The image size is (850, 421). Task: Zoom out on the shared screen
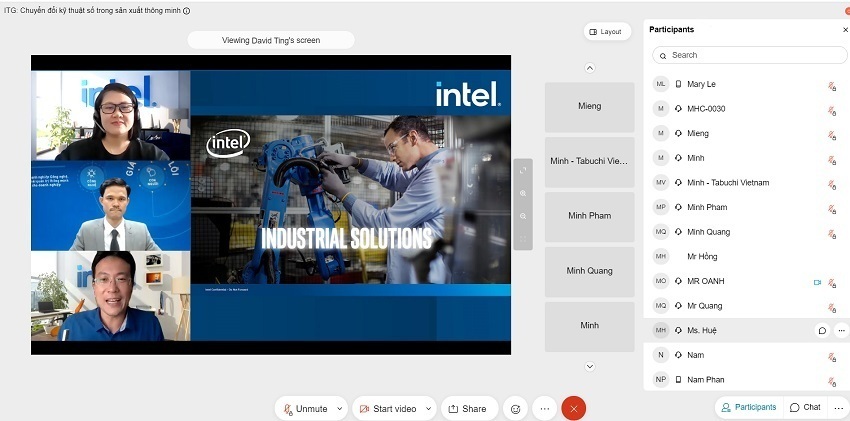click(x=523, y=216)
